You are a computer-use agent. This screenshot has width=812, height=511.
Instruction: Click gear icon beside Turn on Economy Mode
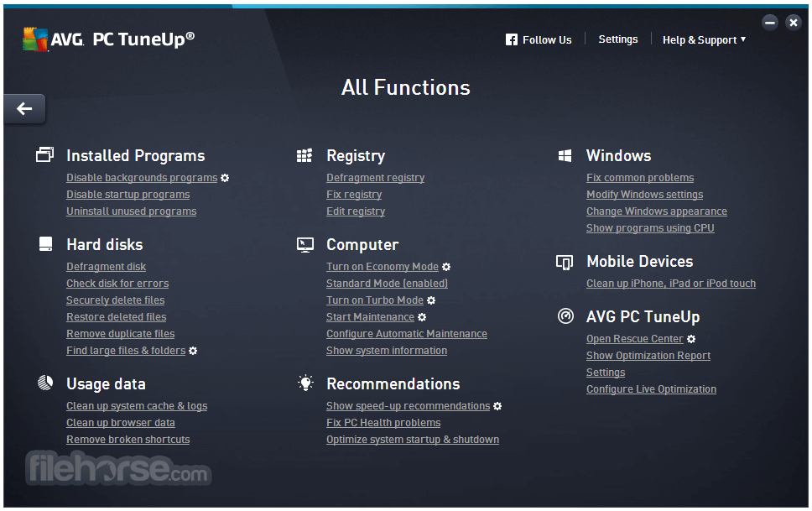coord(446,267)
